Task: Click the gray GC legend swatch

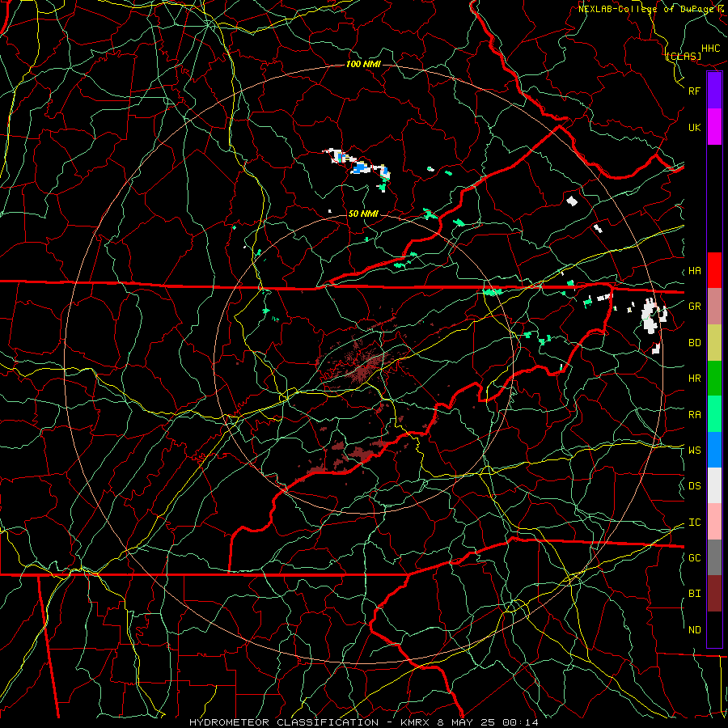Action: [714, 557]
